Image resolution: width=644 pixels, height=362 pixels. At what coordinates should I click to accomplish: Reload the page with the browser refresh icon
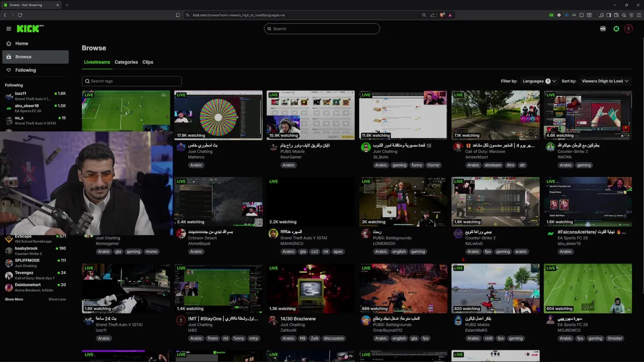tap(20, 15)
